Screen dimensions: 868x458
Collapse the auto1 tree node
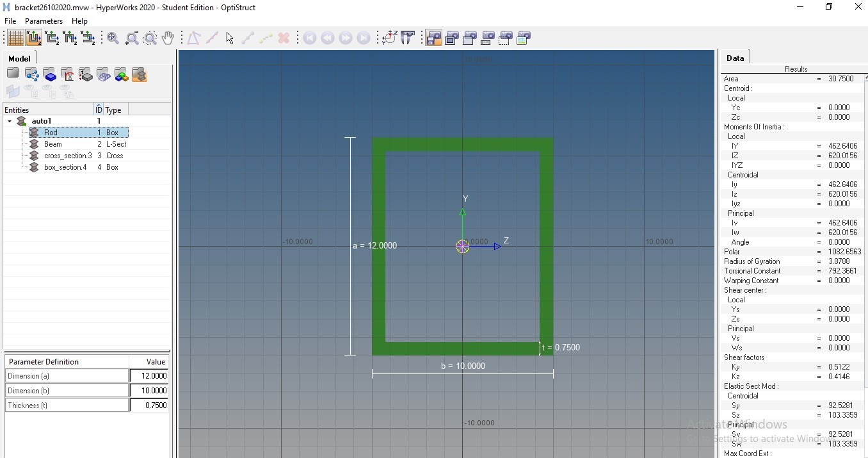10,121
